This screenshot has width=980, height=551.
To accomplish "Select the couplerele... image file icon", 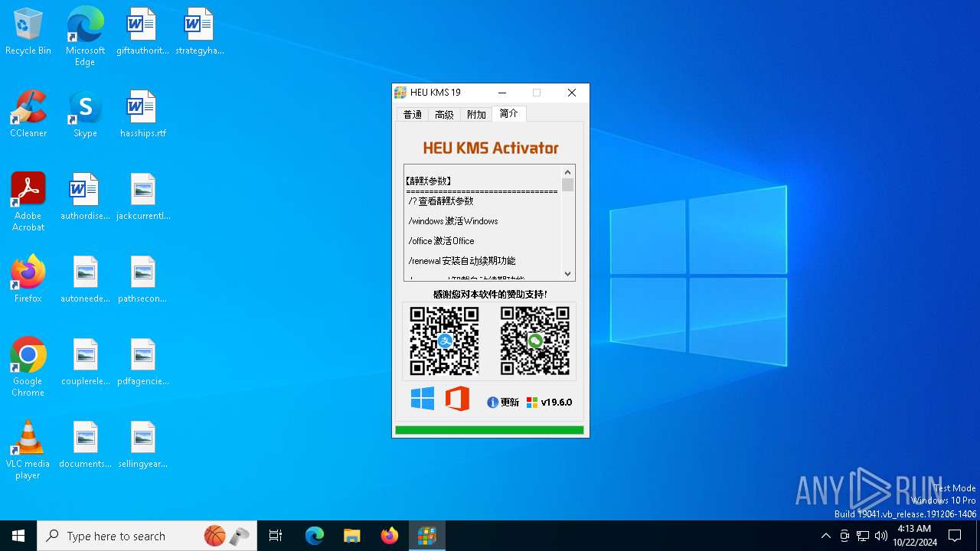I will [85, 363].
